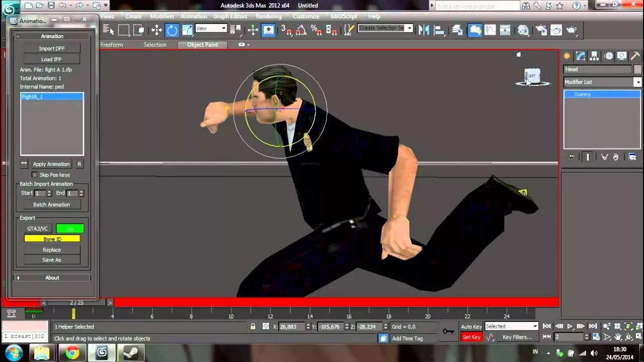Enable the Skip Pos keys checkbox

point(34,175)
